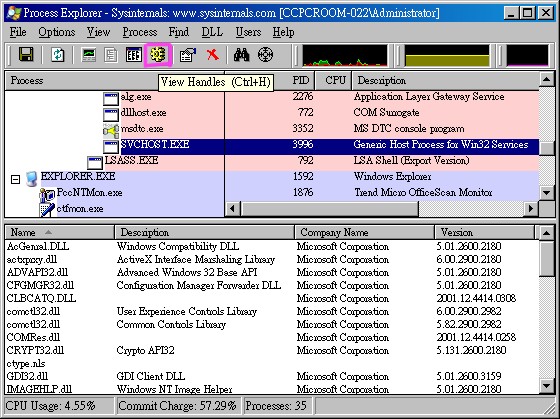The image size is (560, 419).
Task: Select the PccNTMon.exe process row
Action: tap(271, 193)
